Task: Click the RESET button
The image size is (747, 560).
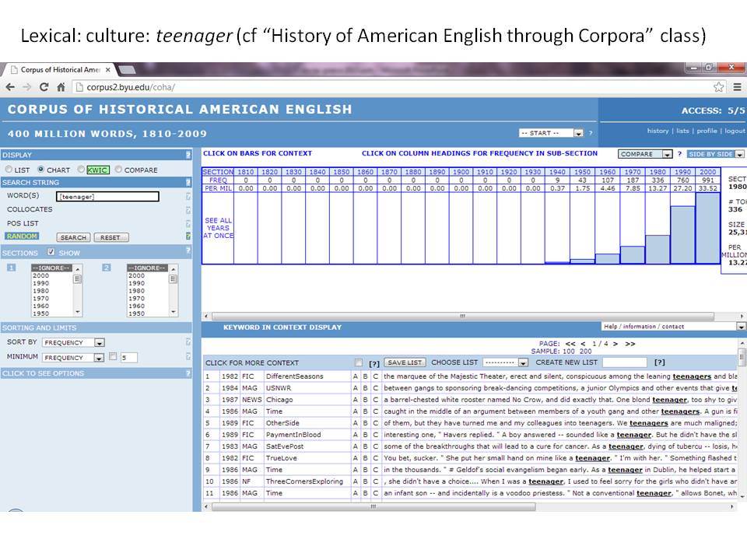Action: 111,237
